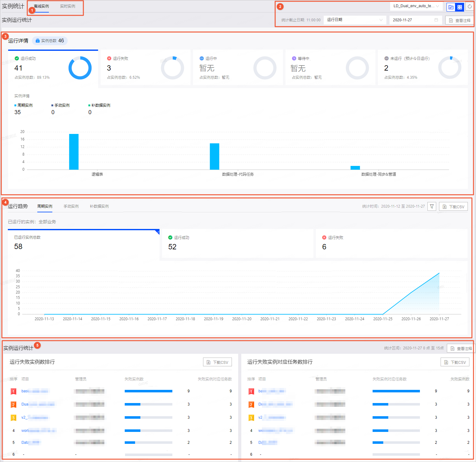Click rank 5 progress bar in 运行失败实例数排行

[149, 443]
